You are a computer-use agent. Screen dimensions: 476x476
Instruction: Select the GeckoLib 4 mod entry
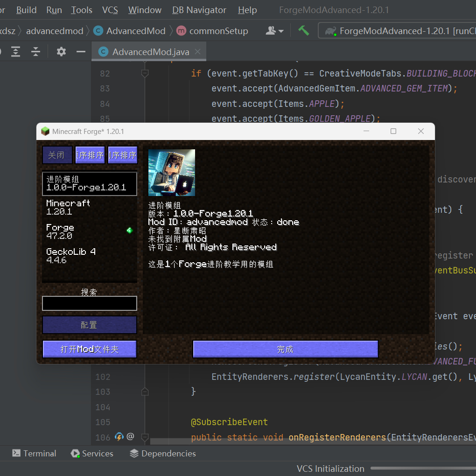[x=90, y=256]
